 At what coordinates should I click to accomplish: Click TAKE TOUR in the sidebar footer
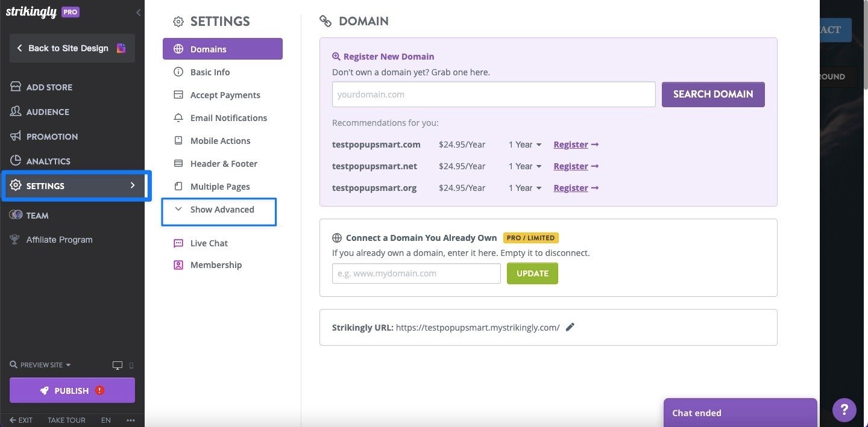[66, 420]
